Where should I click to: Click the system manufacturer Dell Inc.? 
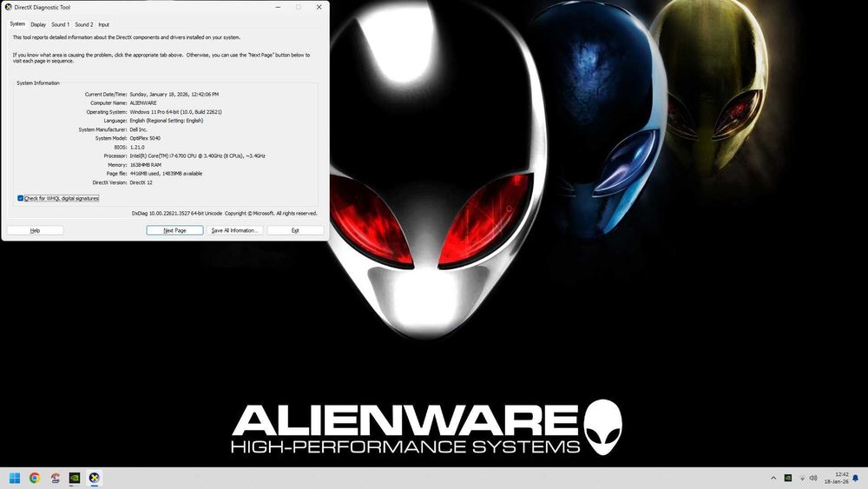pos(138,129)
